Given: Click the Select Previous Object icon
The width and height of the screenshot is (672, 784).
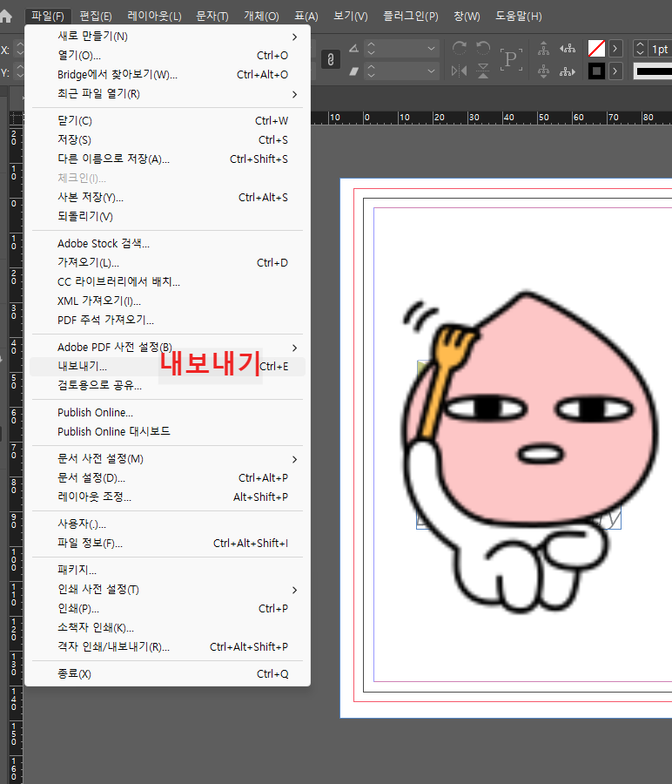Looking at the screenshot, I should (x=568, y=49).
